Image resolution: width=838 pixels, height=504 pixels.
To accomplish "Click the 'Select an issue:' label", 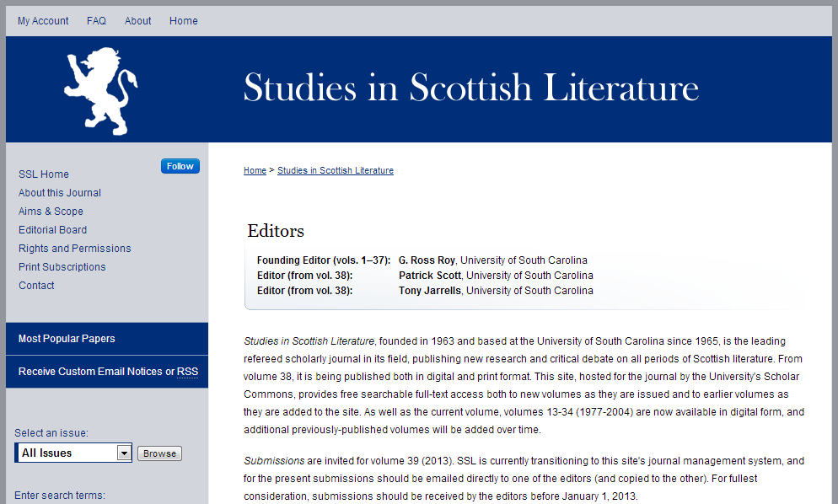I will 51,433.
